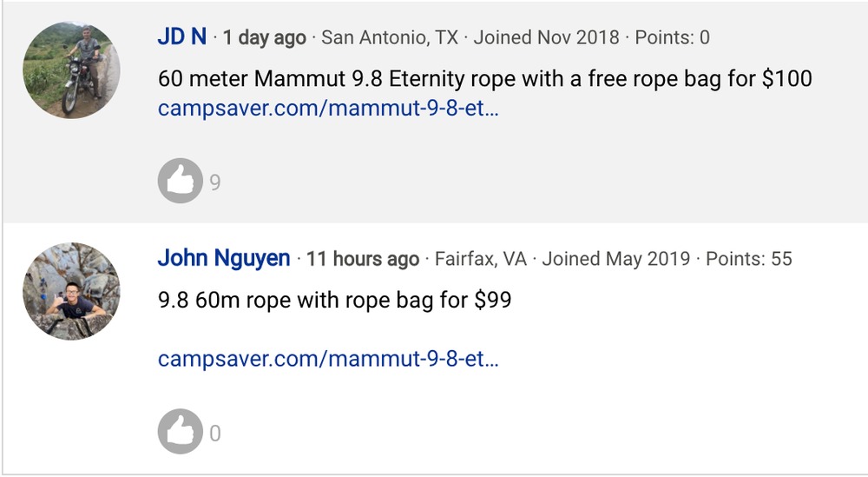Like JD N's Mammut rope post
This screenshot has width=868, height=477.
coord(180,182)
